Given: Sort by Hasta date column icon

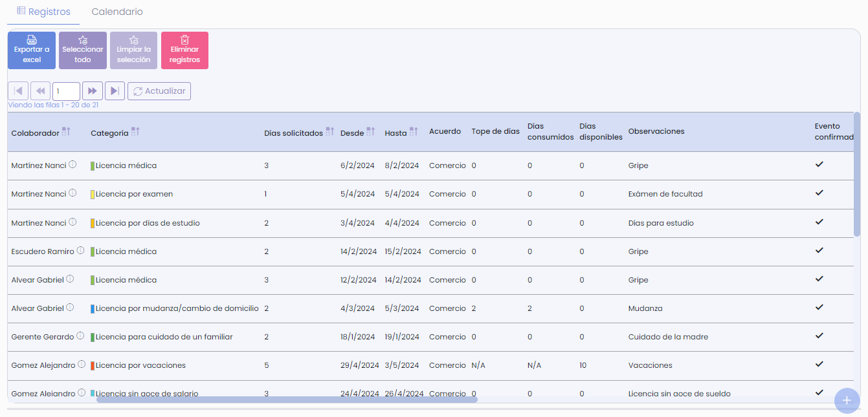Looking at the screenshot, I should click(414, 132).
